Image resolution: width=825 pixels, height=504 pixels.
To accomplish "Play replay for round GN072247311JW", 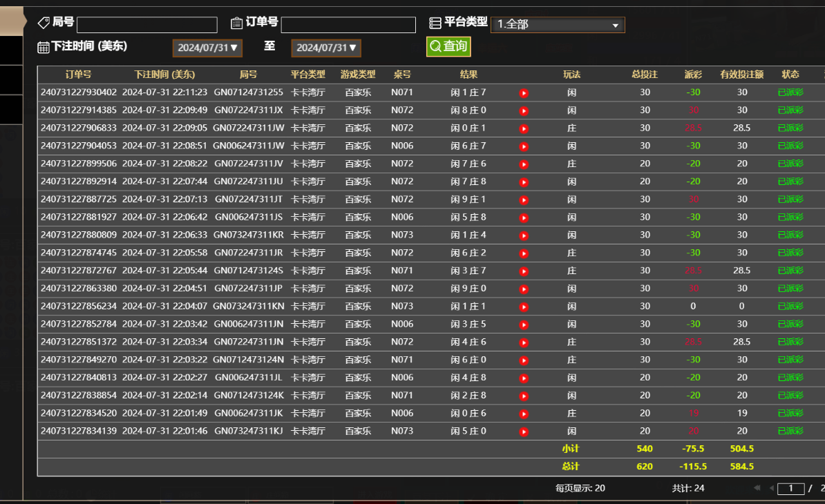I will [x=524, y=128].
